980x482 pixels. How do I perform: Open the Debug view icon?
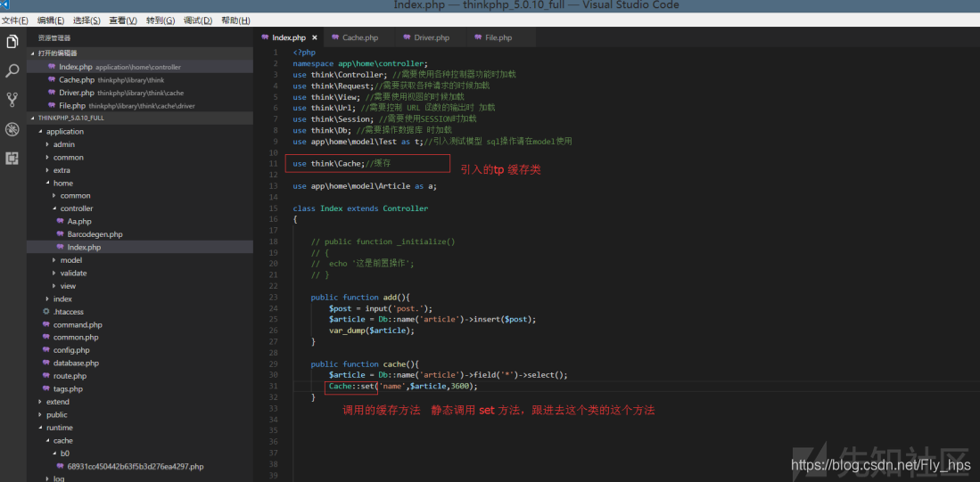pos(12,129)
